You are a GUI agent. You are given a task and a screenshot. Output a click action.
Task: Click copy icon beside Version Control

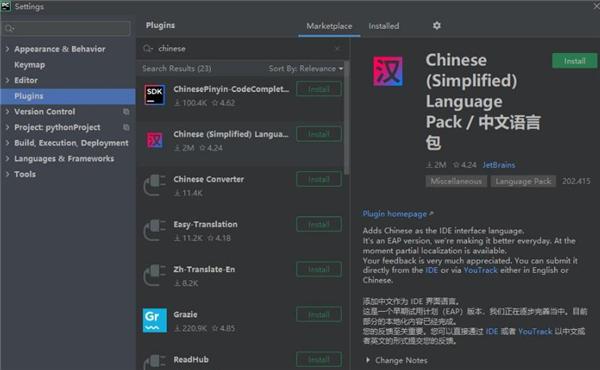pos(126,112)
